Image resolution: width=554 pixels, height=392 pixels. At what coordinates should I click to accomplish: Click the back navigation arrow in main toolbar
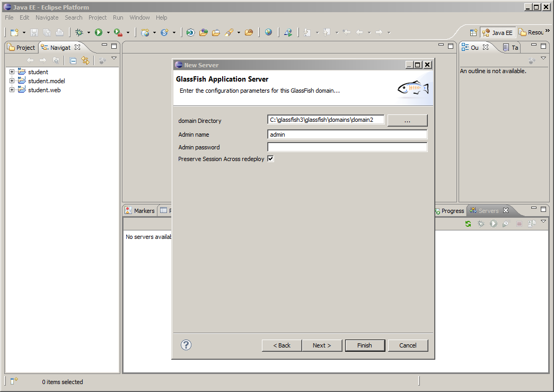pyautogui.click(x=359, y=32)
